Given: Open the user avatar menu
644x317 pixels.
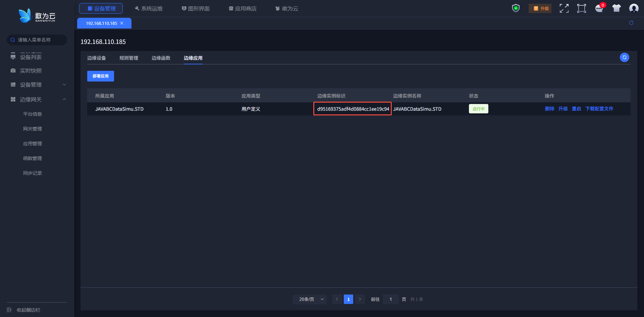Looking at the screenshot, I should pyautogui.click(x=634, y=8).
